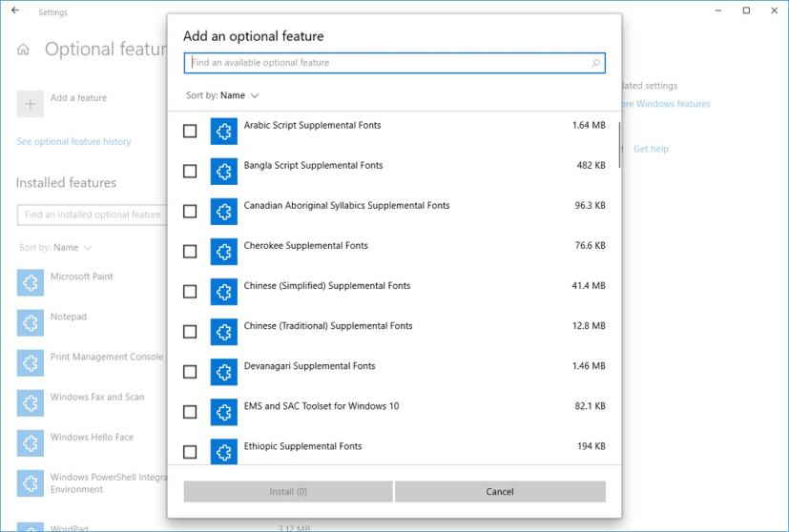Viewport: 789px width, 532px height.
Task: Check the Bangla Script Supplemental Fonts box
Action: point(190,172)
